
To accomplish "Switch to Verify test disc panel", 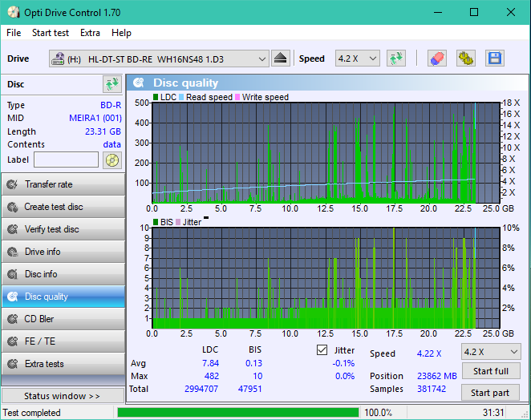I will [x=63, y=229].
